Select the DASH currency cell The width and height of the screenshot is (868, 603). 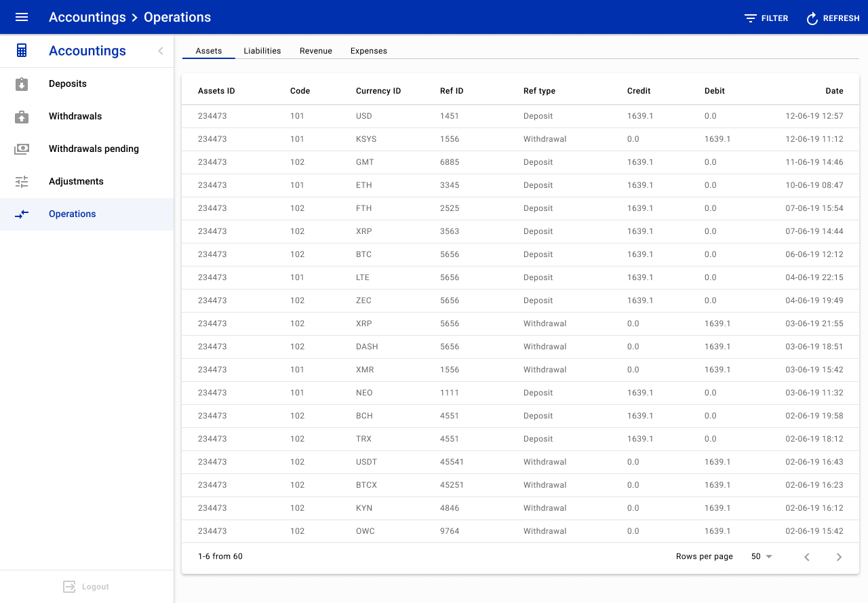tap(367, 347)
